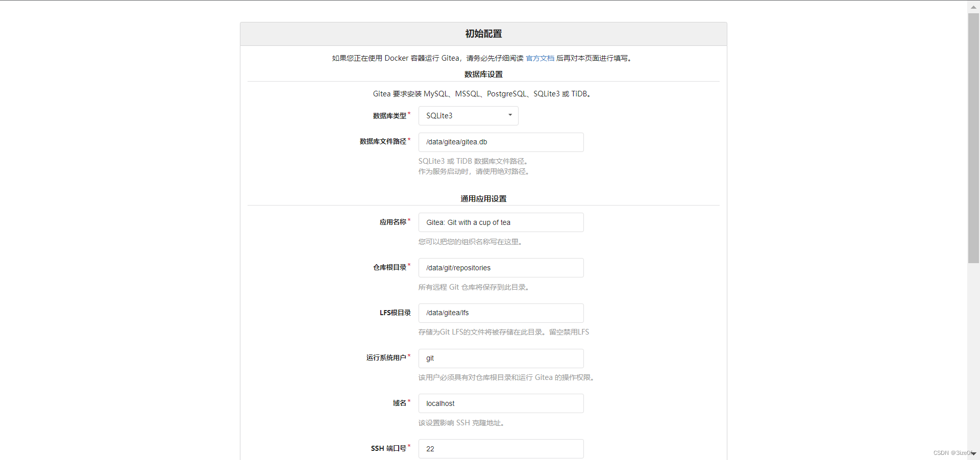Click the scrollbar down arrow
This screenshot has width=980, height=460.
pyautogui.click(x=973, y=453)
